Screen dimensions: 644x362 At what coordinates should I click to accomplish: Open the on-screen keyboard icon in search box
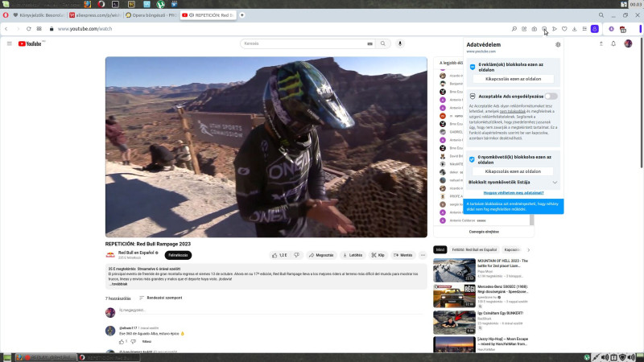pos(369,43)
